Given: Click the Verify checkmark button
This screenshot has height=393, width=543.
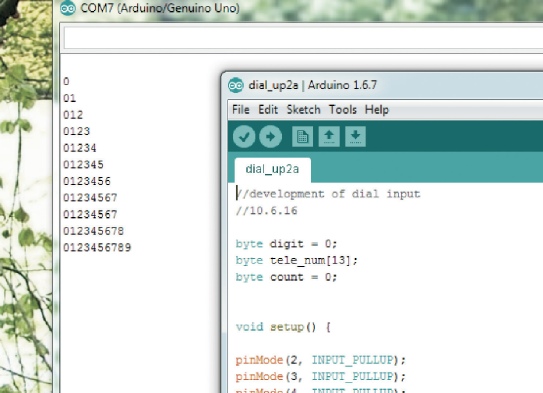Looking at the screenshot, I should [244, 136].
